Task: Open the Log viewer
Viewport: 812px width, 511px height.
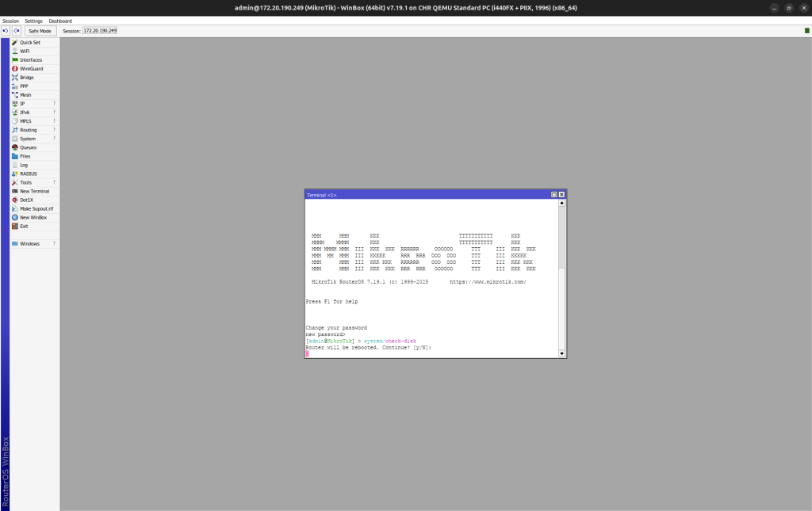Action: pyautogui.click(x=34, y=165)
